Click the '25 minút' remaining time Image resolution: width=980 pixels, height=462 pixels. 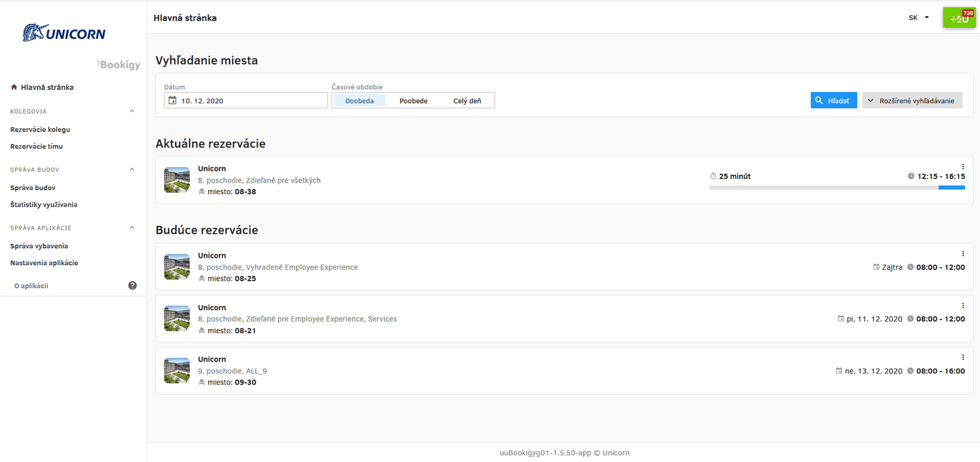735,176
